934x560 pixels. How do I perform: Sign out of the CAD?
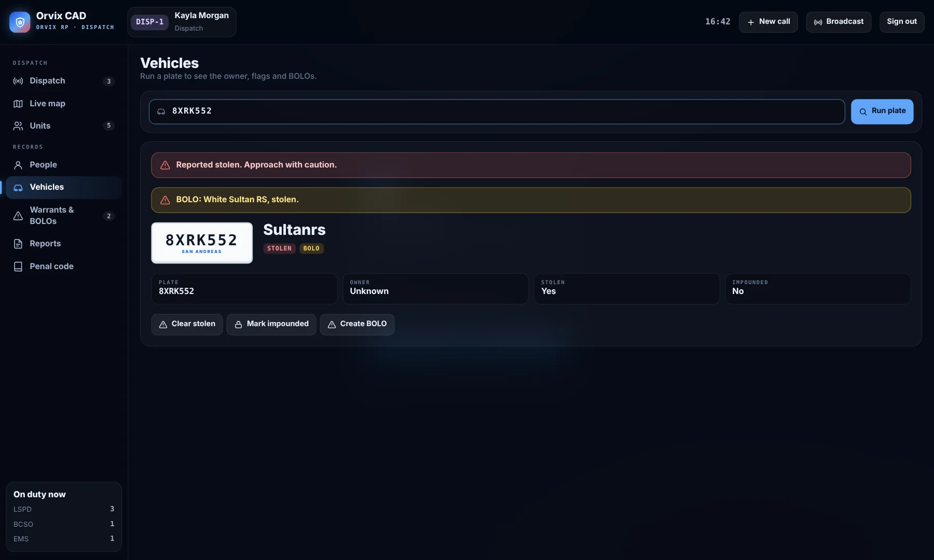point(902,22)
